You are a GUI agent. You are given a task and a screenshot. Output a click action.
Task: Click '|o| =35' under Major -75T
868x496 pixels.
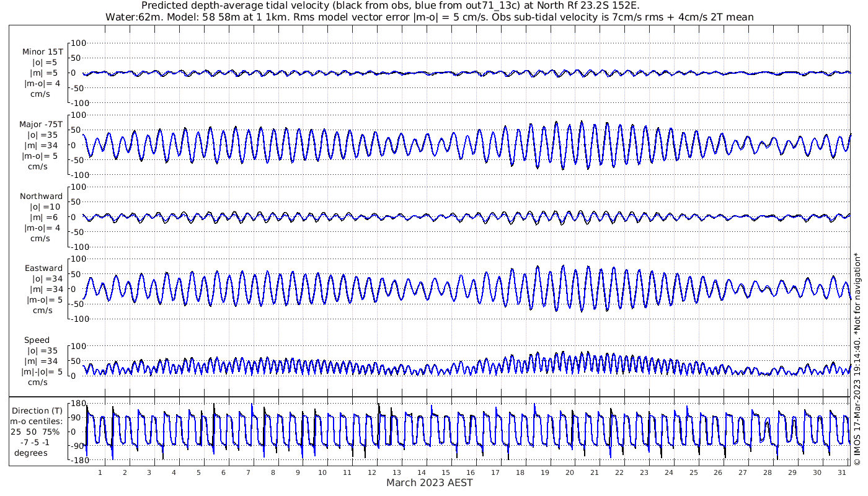pyautogui.click(x=42, y=135)
